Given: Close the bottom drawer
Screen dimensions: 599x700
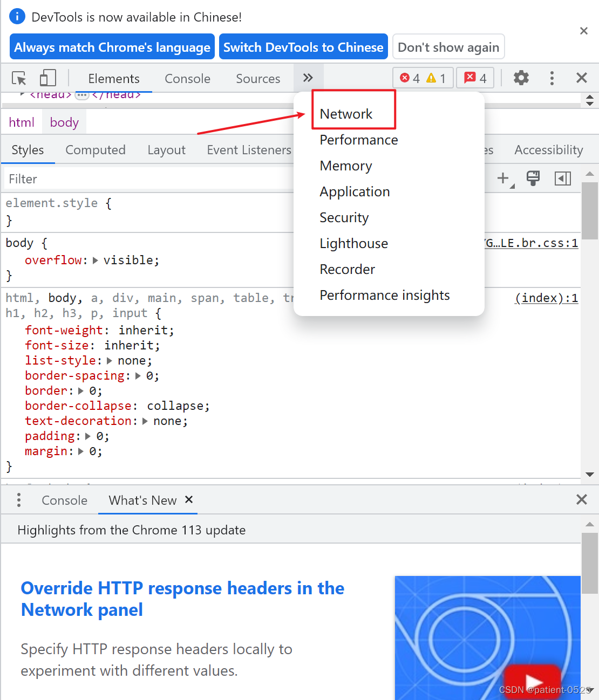Looking at the screenshot, I should click(581, 499).
